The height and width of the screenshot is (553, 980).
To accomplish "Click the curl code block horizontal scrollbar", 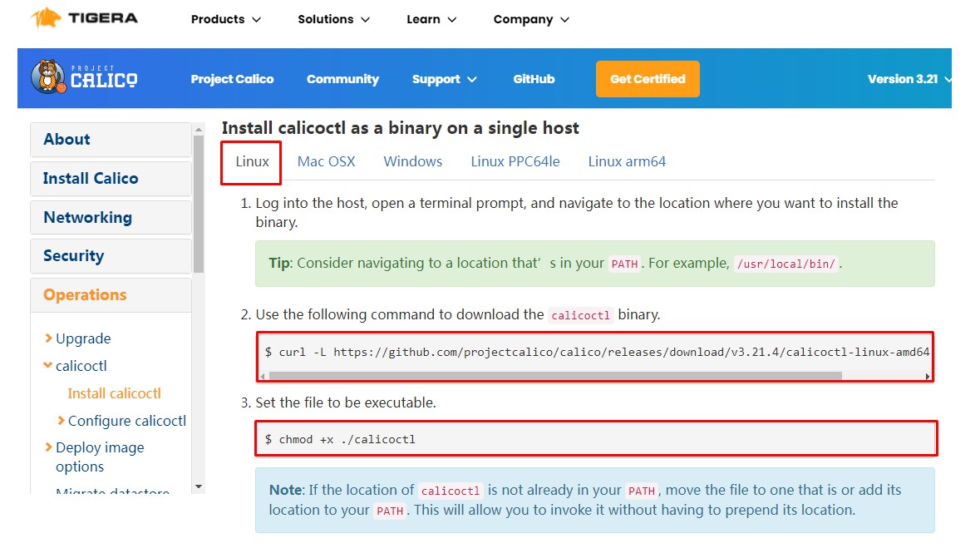I will (x=555, y=376).
